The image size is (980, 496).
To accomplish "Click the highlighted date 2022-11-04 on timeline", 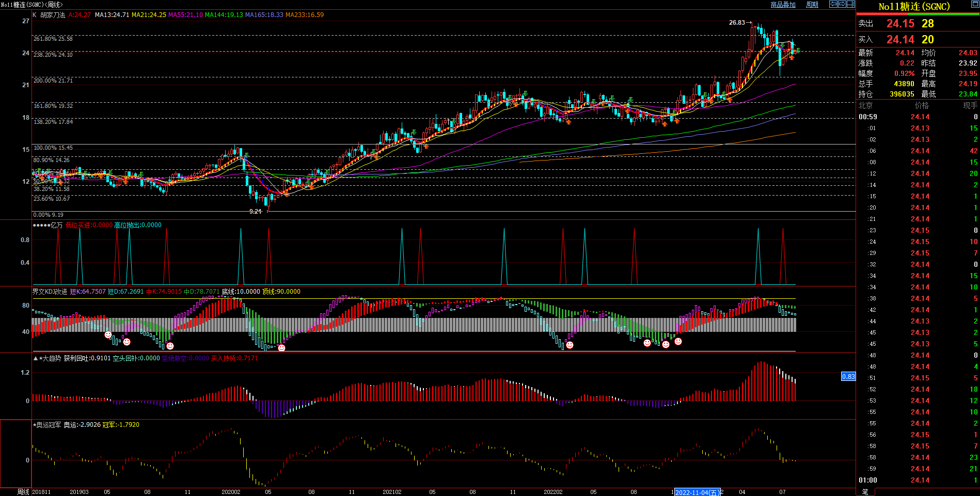I will click(697, 492).
